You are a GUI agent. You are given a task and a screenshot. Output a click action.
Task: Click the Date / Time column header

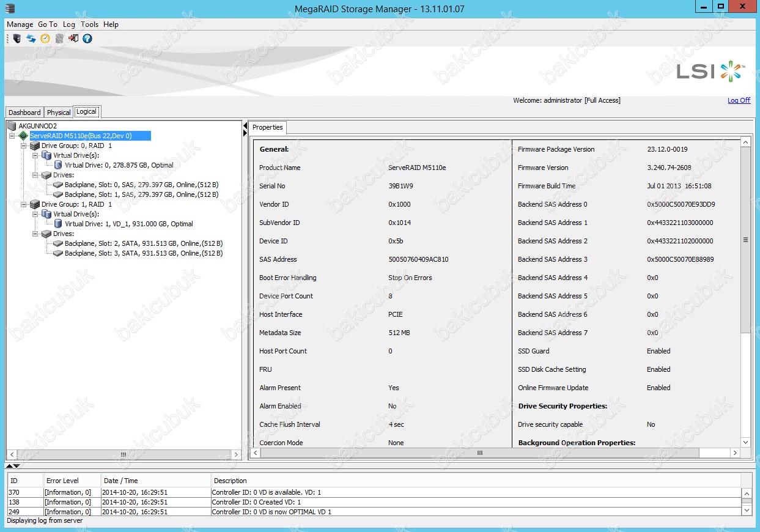[x=155, y=481]
